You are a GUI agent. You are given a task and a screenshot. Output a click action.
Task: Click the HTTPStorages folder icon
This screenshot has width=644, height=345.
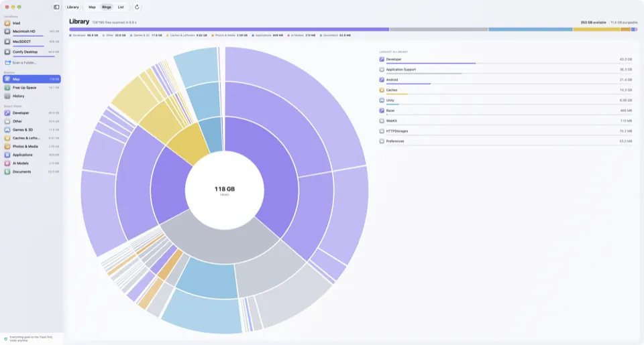pyautogui.click(x=382, y=131)
